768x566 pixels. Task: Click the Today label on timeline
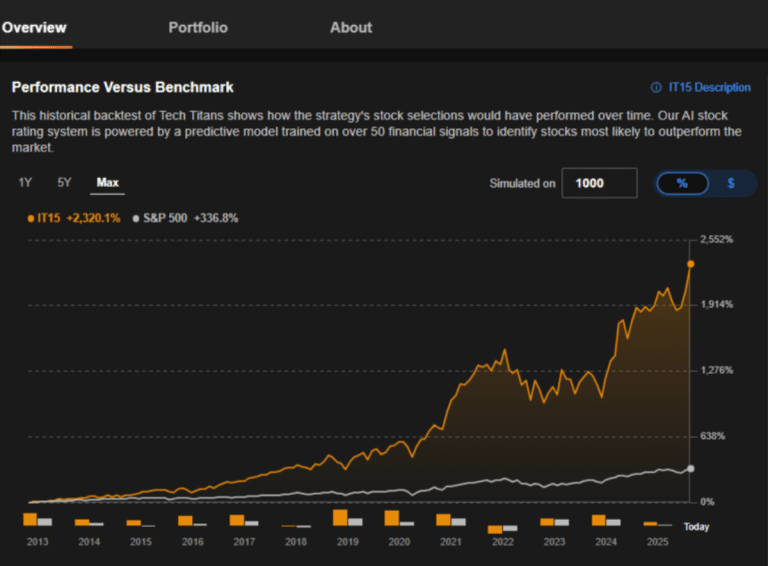click(x=696, y=527)
